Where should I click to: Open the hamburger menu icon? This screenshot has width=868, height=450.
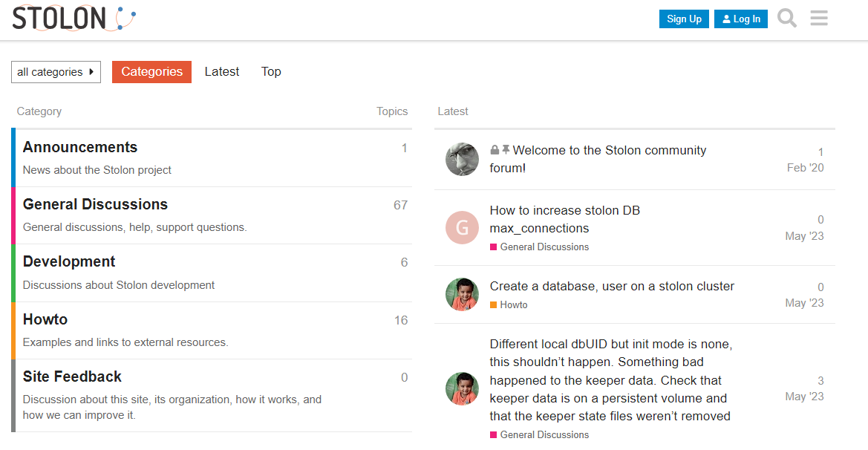(819, 19)
